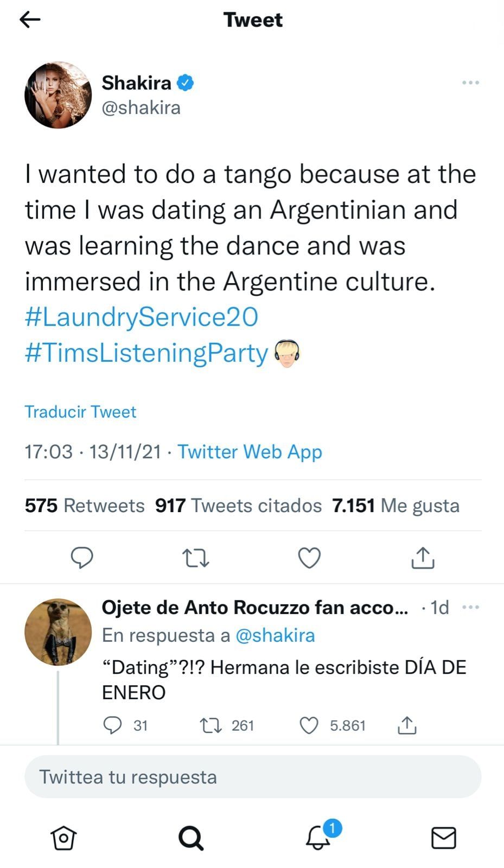Retweet Shakira's tweet using the retweet icon

tap(195, 557)
